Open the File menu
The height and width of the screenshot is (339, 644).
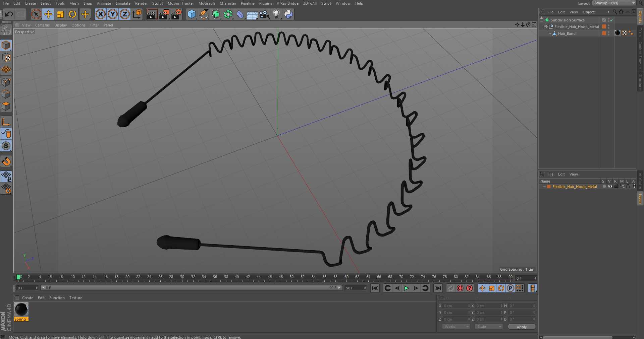tap(6, 3)
